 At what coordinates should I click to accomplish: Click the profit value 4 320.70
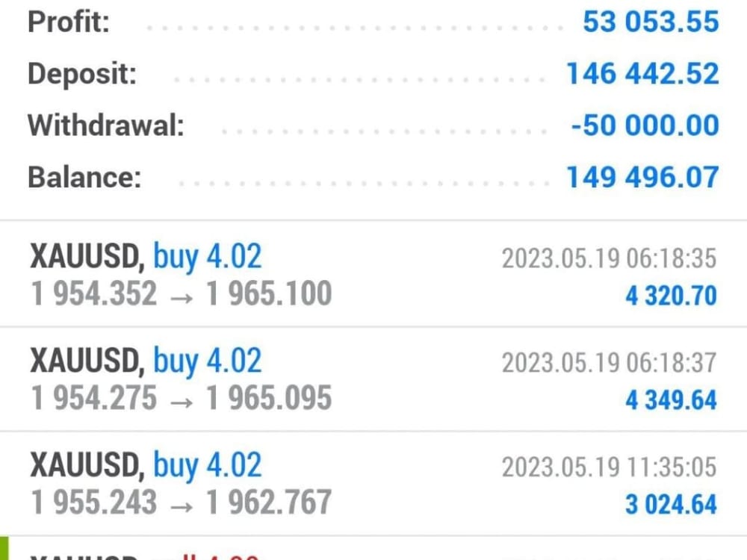(671, 296)
